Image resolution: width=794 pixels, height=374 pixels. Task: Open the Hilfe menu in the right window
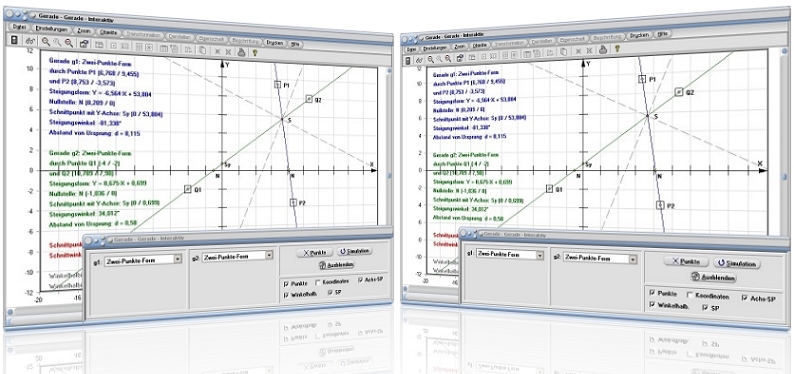click(663, 33)
